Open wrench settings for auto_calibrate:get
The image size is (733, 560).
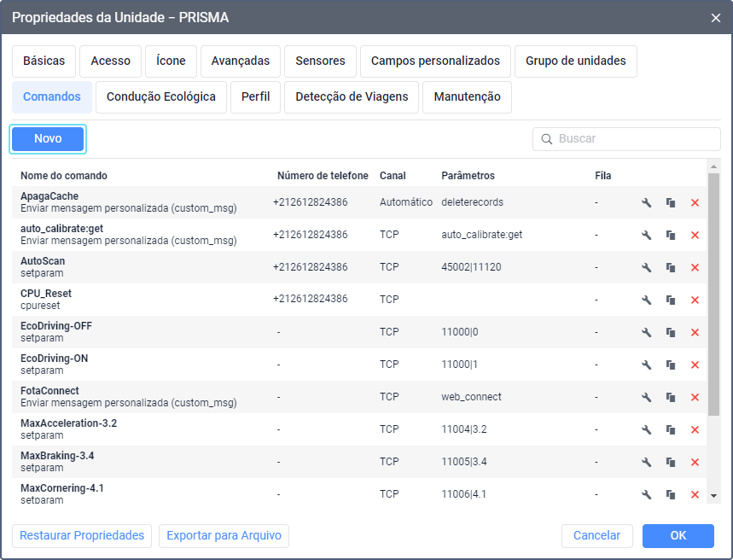click(x=647, y=235)
